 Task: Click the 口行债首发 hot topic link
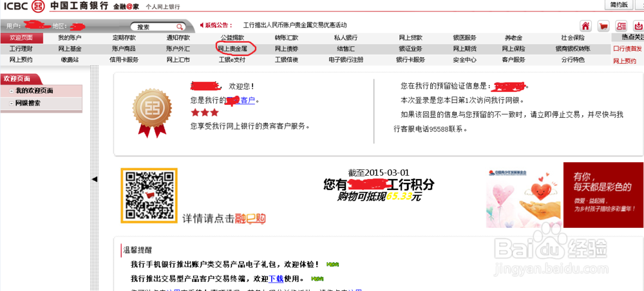[627, 49]
